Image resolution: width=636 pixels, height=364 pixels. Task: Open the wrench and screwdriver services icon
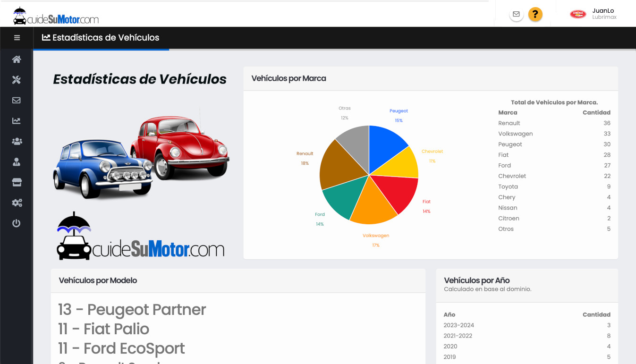click(17, 80)
